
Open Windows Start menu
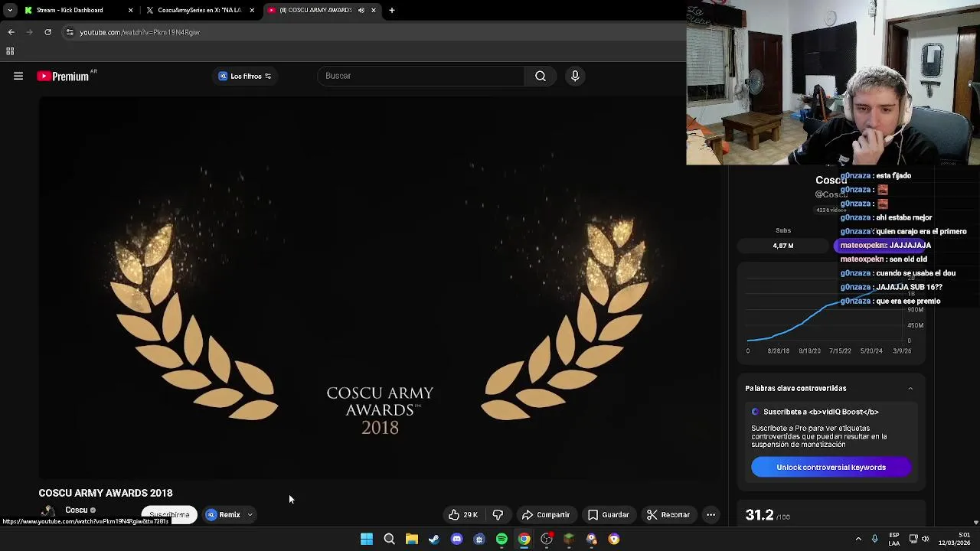[367, 540]
